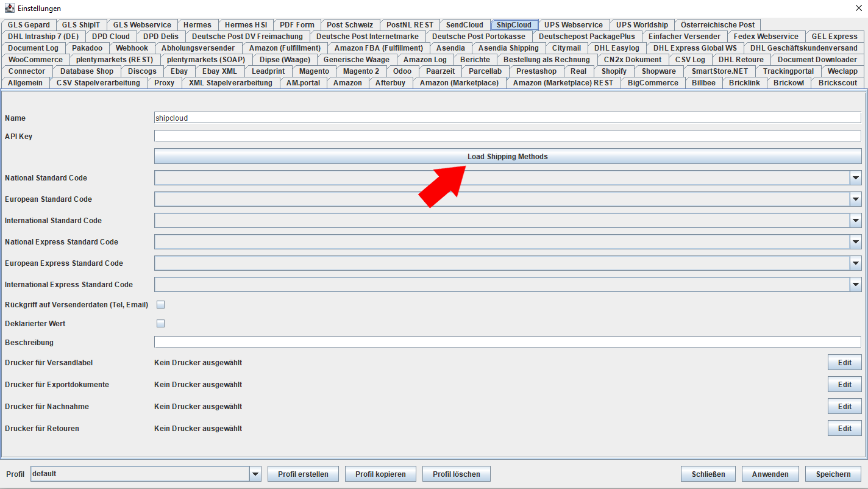Open the Magento 2 tab

pos(361,71)
